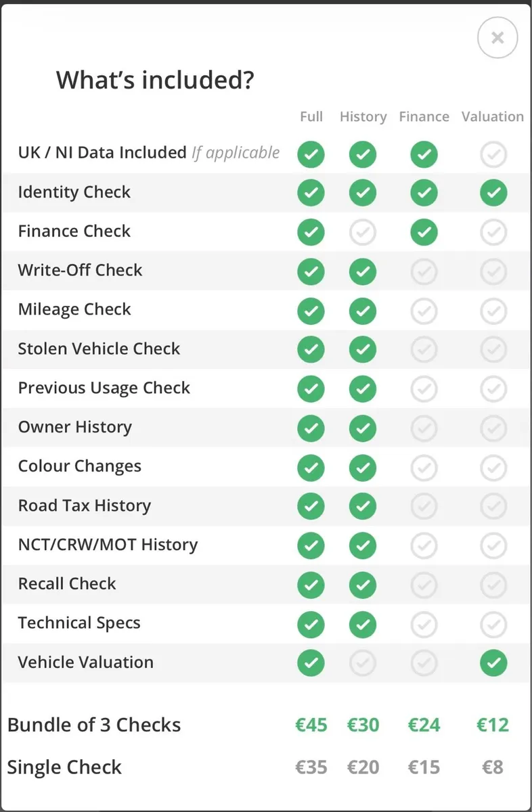The image size is (532, 812).
Task: Select the Road Tax History circle under Valuation
Action: click(x=493, y=506)
